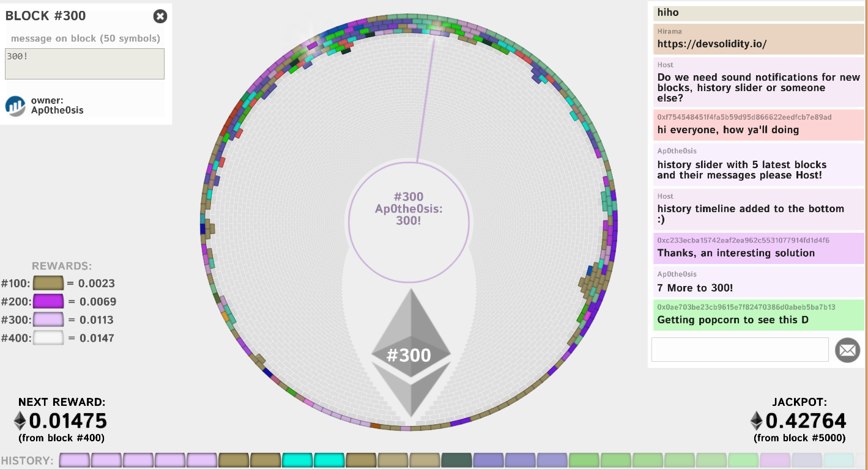Close the BLOCK #300 info panel
This screenshot has width=868, height=470.
pyautogui.click(x=160, y=16)
